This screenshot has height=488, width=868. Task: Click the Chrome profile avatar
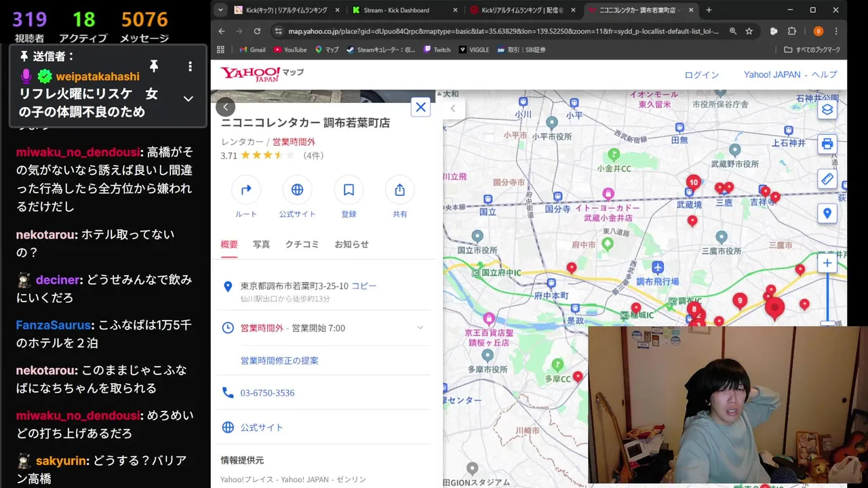pyautogui.click(x=818, y=31)
